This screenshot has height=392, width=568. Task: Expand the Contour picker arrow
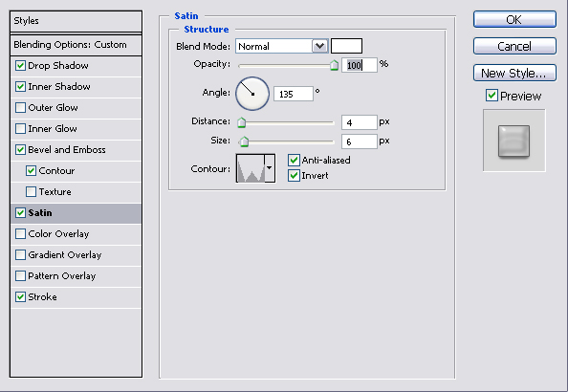tap(270, 168)
